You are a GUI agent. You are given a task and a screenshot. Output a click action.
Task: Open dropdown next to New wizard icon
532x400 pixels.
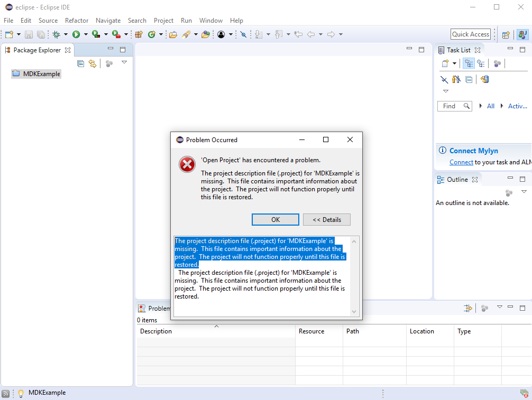(19, 34)
